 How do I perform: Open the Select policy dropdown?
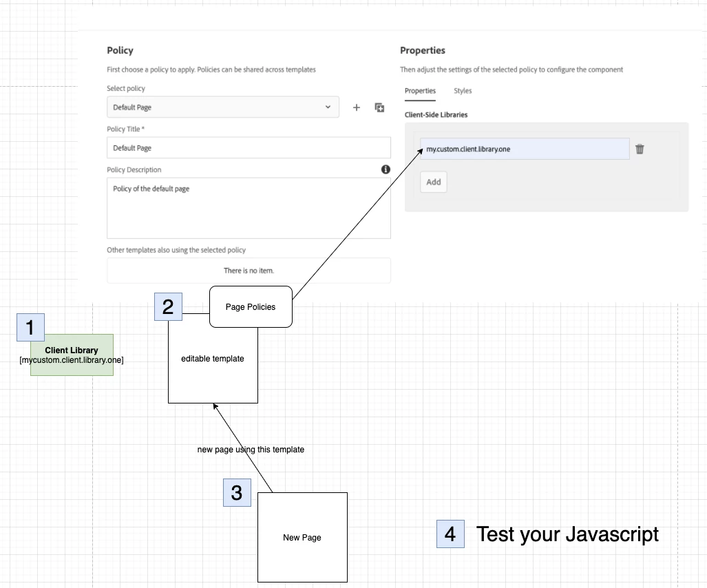(223, 107)
